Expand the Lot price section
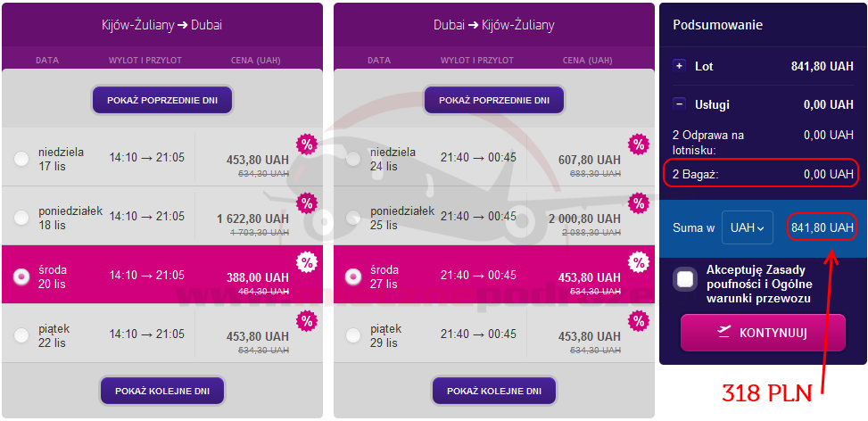 [x=679, y=66]
